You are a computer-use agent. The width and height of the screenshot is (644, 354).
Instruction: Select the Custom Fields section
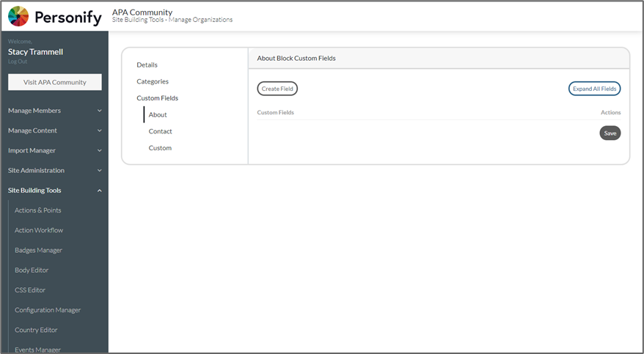(x=157, y=98)
